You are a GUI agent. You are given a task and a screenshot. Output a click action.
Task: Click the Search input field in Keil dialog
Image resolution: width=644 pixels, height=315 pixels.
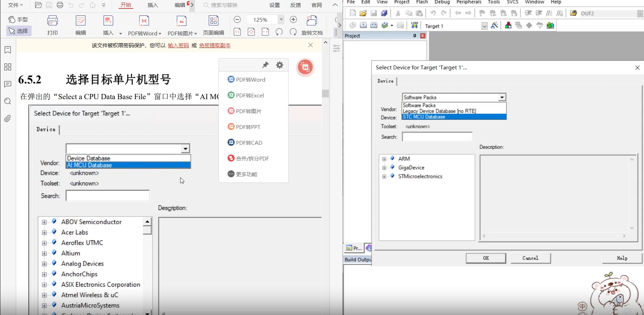[437, 137]
